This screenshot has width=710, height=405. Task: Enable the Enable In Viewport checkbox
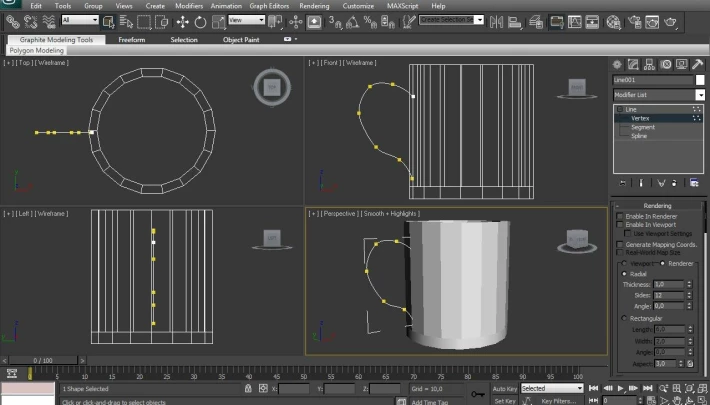(620, 224)
